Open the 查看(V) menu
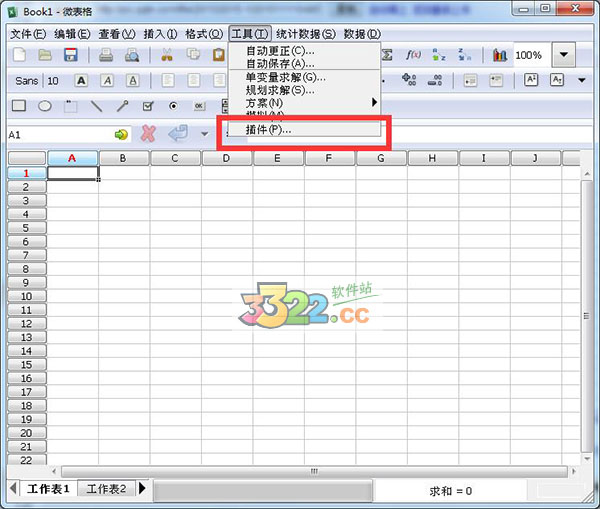 click(x=117, y=34)
